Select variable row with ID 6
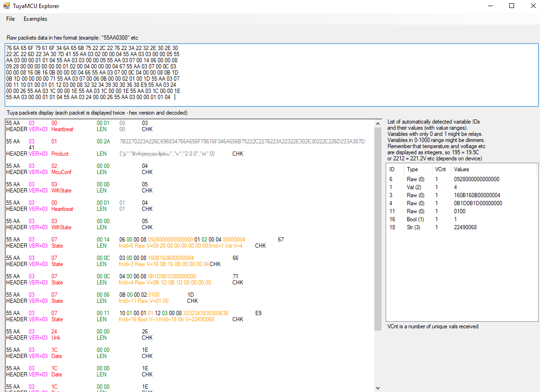Image resolution: width=540 pixels, height=392 pixels. coord(462,179)
